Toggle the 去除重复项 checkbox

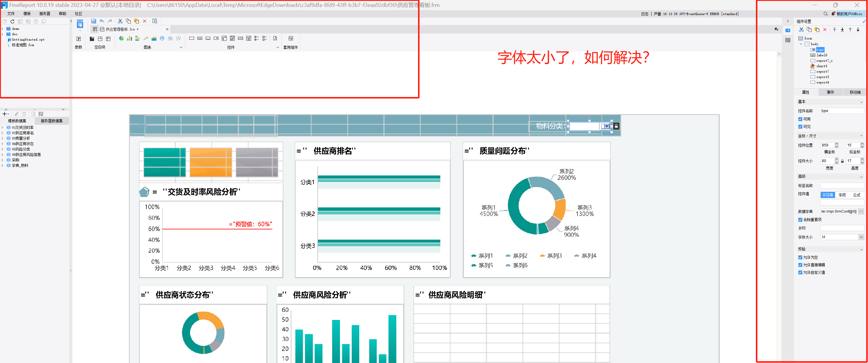click(x=800, y=220)
